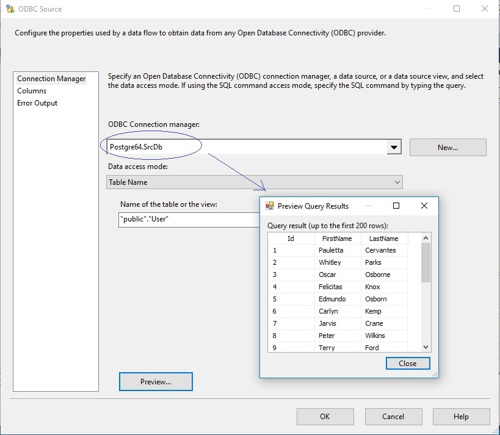Click the results scrollbar down arrow
500x435 pixels.
coord(426,347)
